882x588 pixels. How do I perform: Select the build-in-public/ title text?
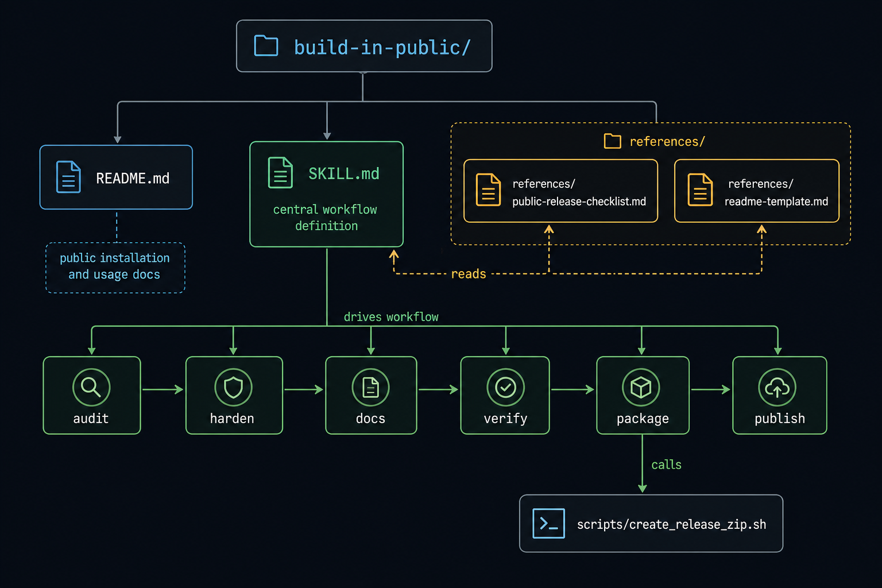point(382,47)
